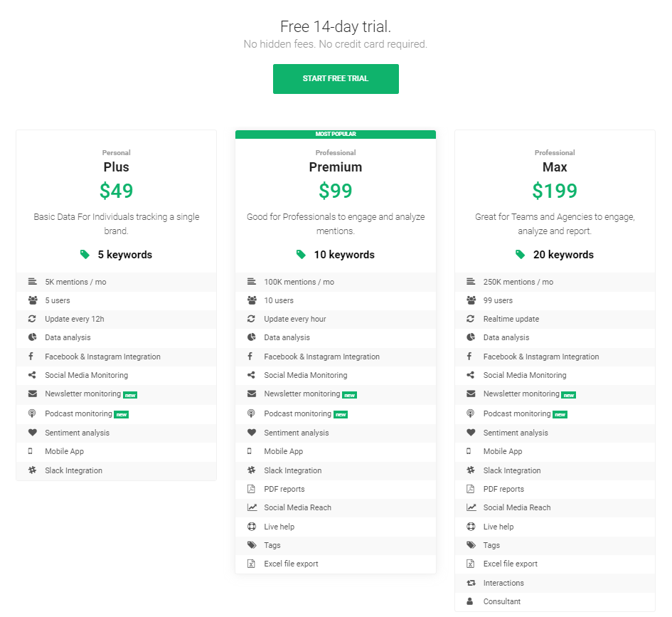The width and height of the screenshot is (672, 617).
Task: Click the lifebuoy icon beside Premium Live help
Action: coord(251,527)
